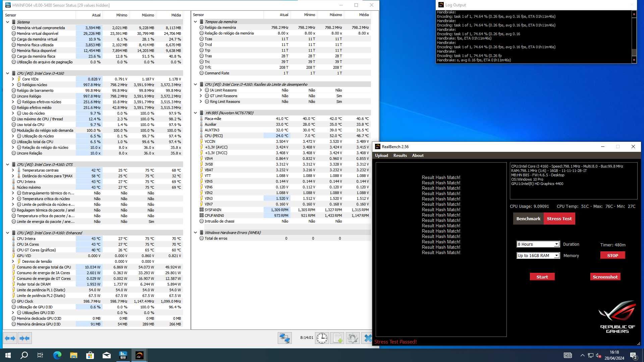Image resolution: width=644 pixels, height=362 pixels.
Task: Collapse the i3-4160 DTS group
Action: (x=8, y=165)
